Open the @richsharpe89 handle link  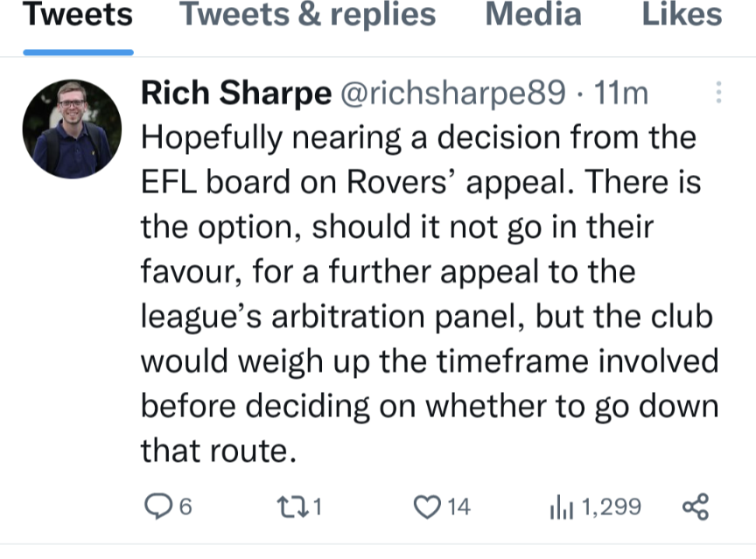[x=453, y=93]
